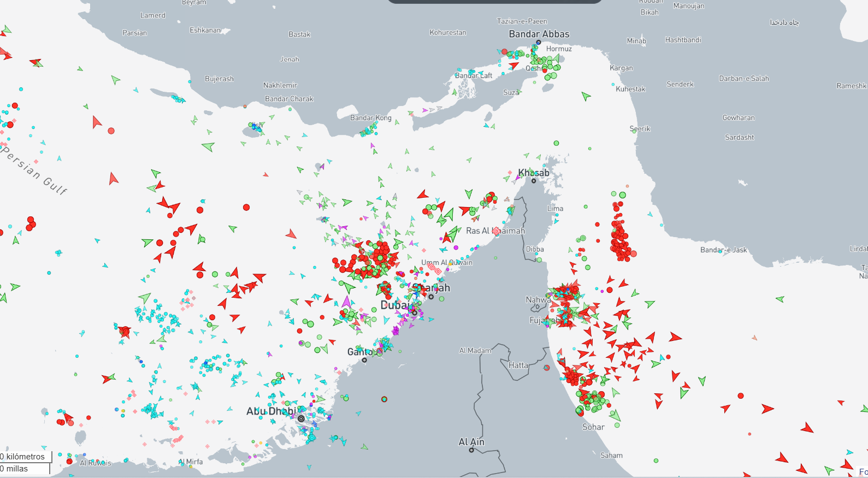This screenshot has width=868, height=478.
Task: Click the green vessel arrow southwest of Kuhestak
Action: [586, 97]
